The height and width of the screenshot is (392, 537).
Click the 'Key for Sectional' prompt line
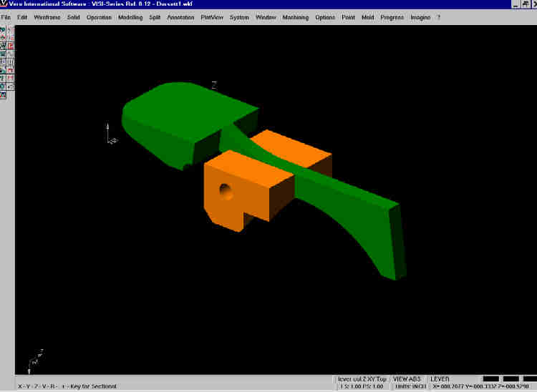click(x=67, y=386)
